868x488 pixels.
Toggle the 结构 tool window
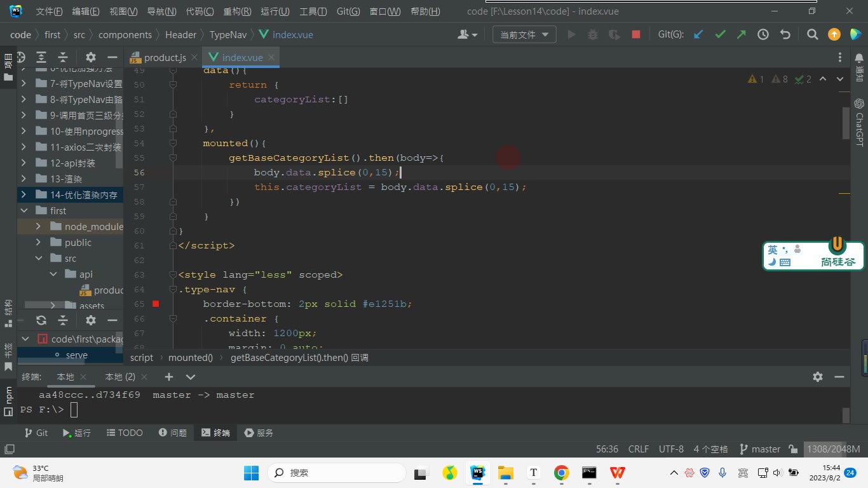click(8, 313)
